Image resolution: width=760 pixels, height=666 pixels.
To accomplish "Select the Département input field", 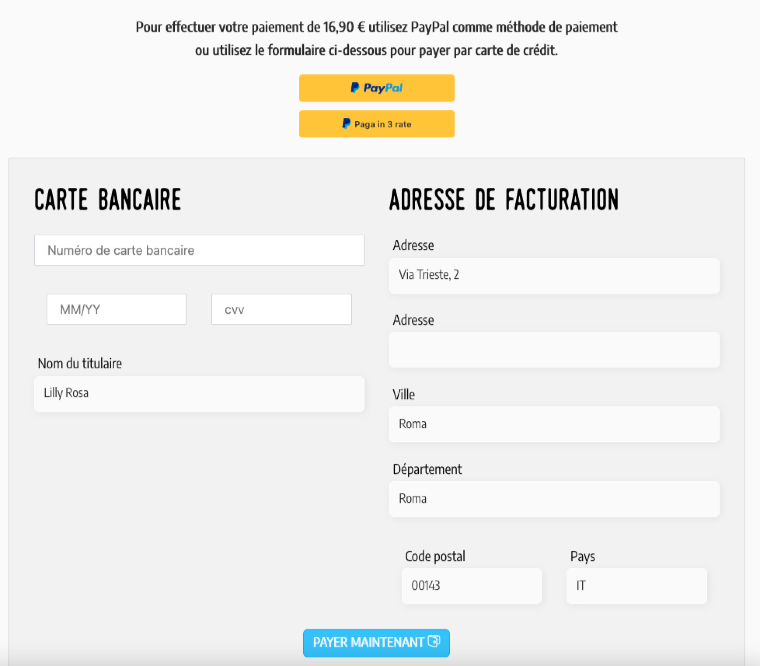I will (x=554, y=499).
